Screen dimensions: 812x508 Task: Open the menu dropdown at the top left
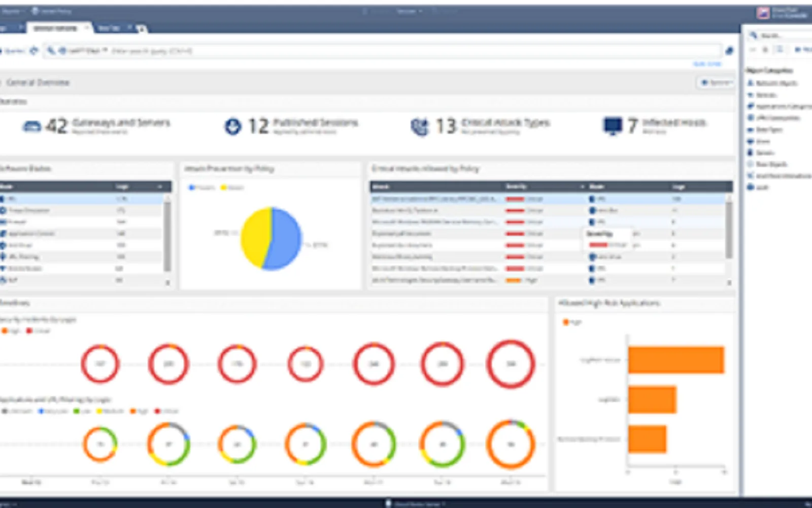pos(12,11)
